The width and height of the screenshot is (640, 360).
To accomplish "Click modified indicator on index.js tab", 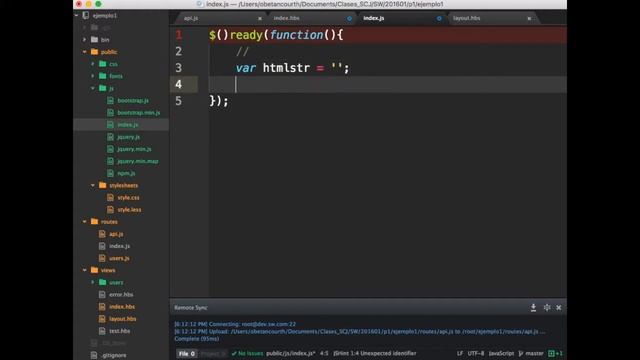I will 439,18.
